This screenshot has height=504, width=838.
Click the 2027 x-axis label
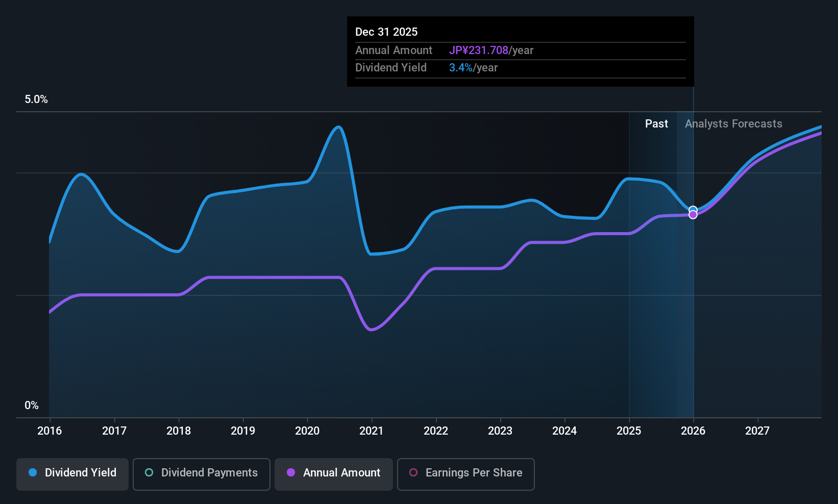pyautogui.click(x=757, y=431)
